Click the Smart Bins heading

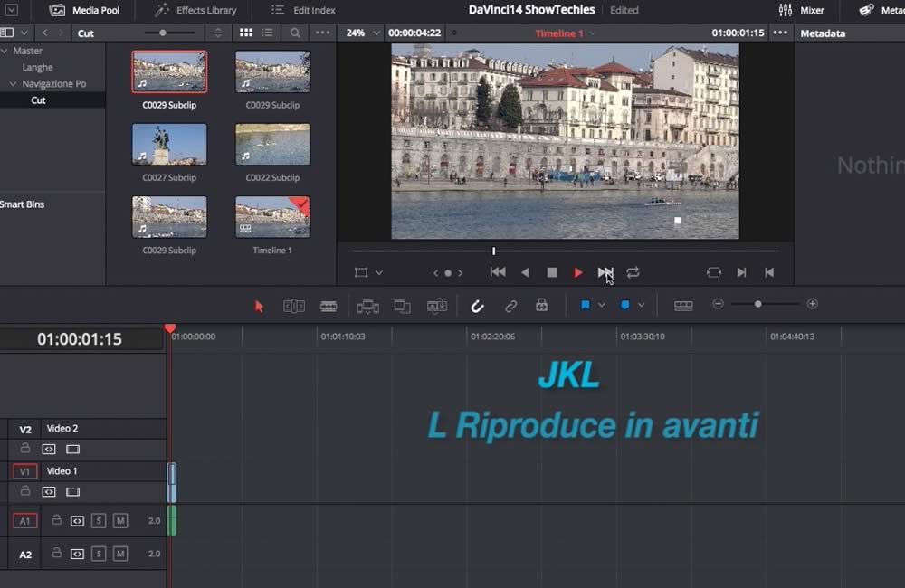[22, 204]
